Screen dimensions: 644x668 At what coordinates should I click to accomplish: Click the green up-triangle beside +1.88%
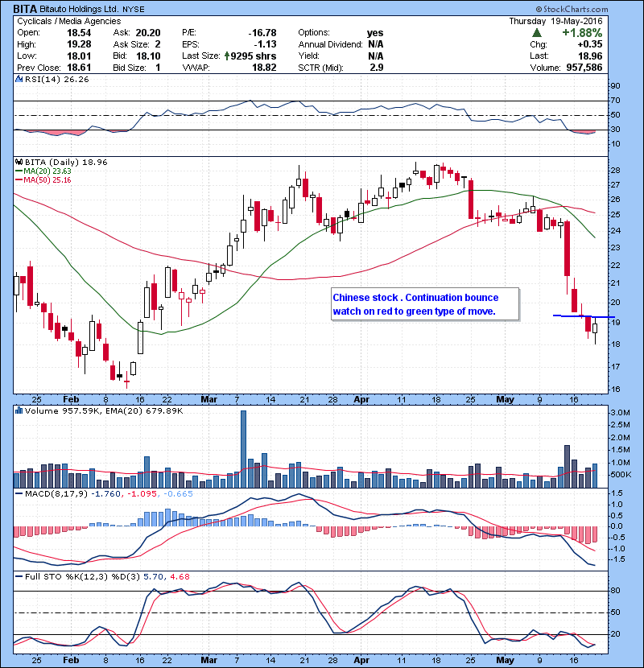[x=537, y=33]
